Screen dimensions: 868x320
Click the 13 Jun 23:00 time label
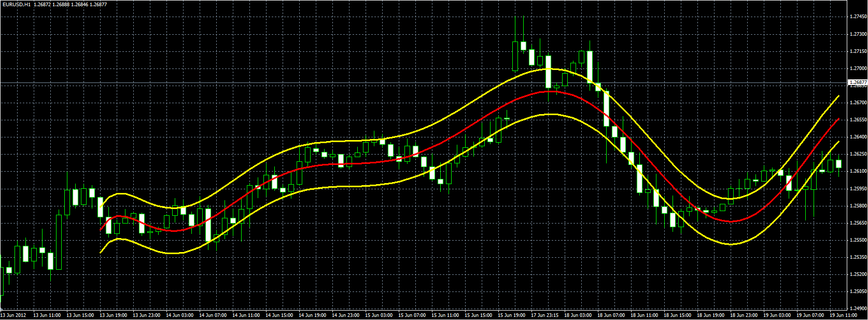[146, 315]
